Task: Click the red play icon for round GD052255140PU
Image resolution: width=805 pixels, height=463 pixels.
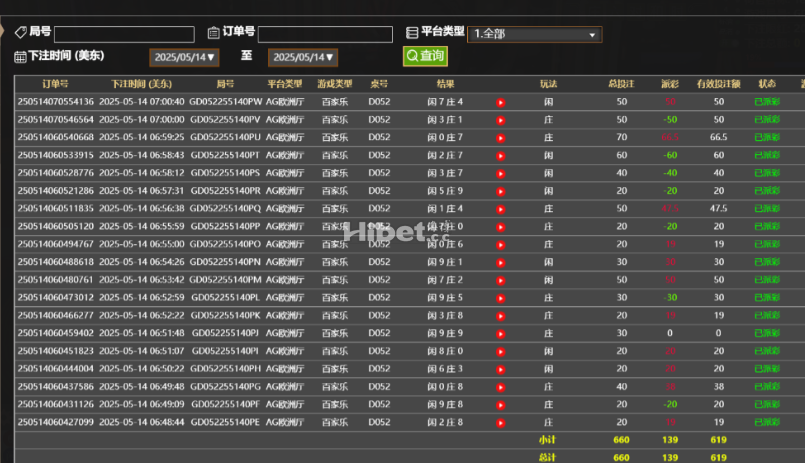Action: [x=501, y=138]
